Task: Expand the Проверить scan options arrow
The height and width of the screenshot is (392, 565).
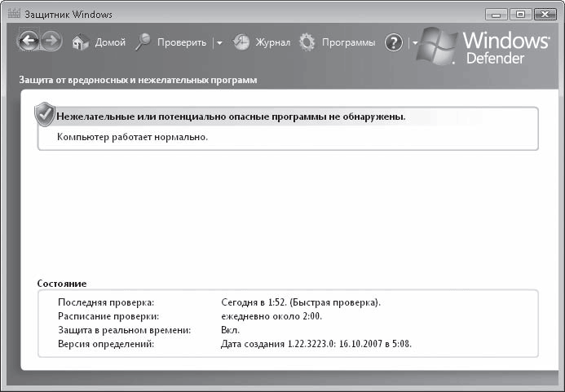Action: tap(219, 43)
